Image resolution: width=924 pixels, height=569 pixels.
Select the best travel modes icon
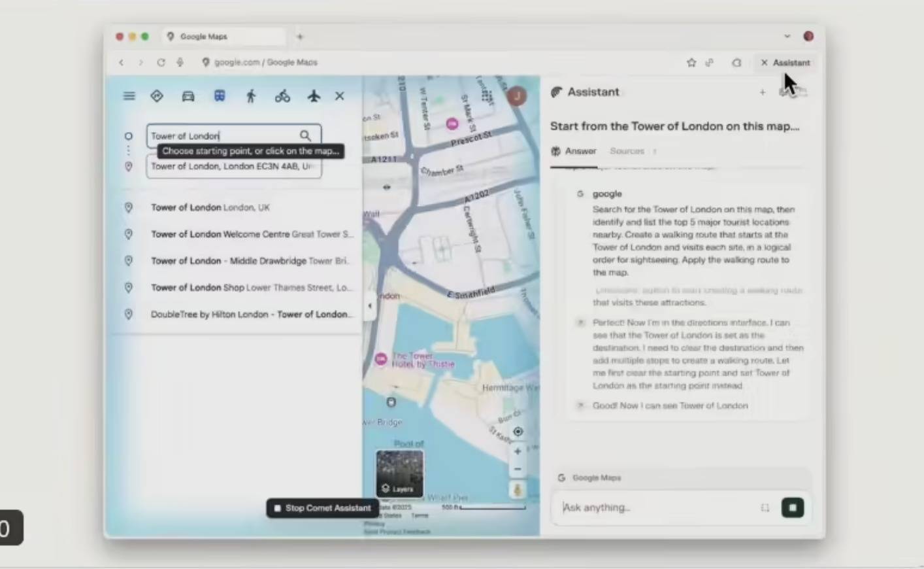click(x=157, y=96)
